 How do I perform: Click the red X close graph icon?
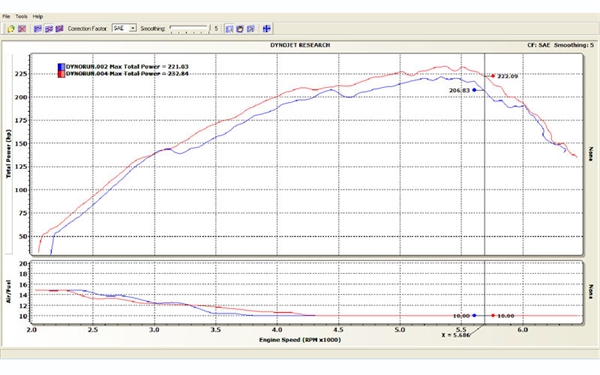[x=22, y=29]
